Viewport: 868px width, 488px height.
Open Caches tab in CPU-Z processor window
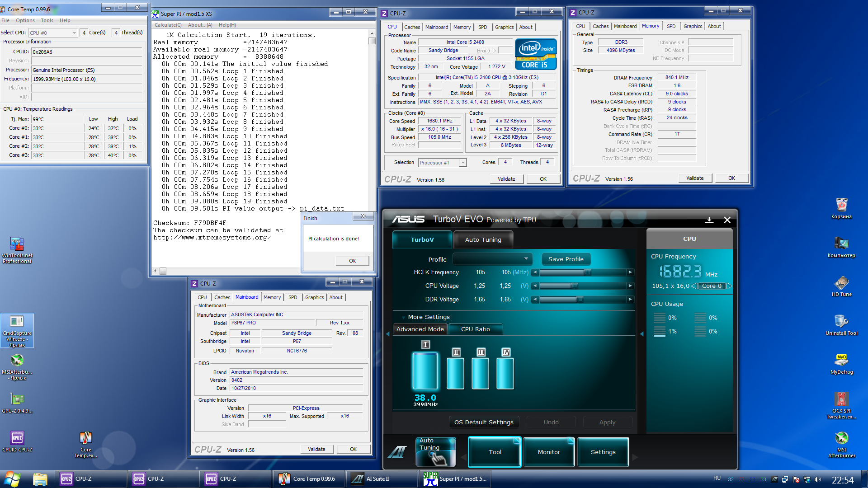point(412,27)
